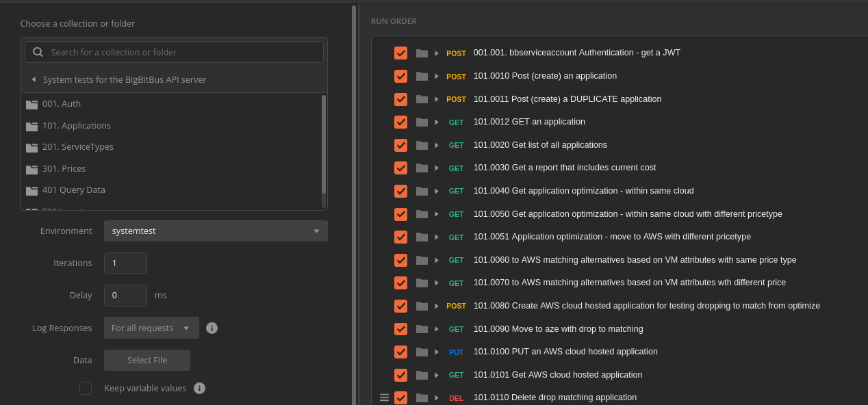Screen dimensions: 868x405
Task: Click folder icon on 101.0051 move to AWS row
Action: tap(422, 237)
